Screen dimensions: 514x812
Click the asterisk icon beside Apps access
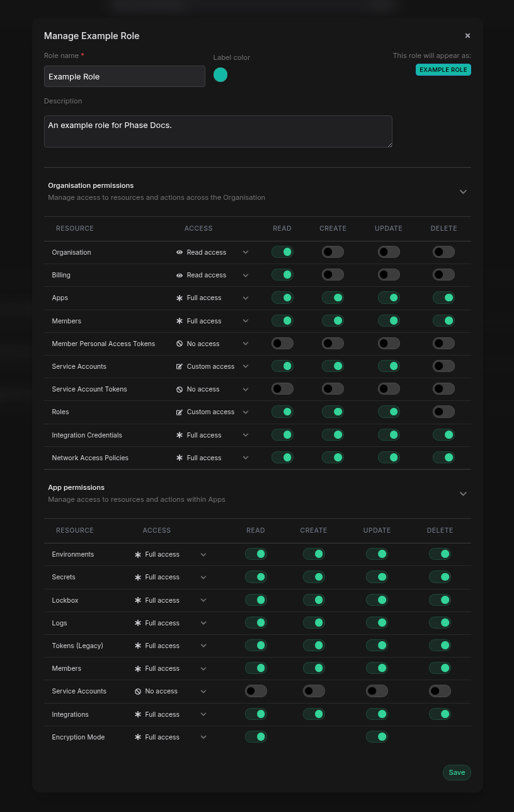(x=180, y=298)
